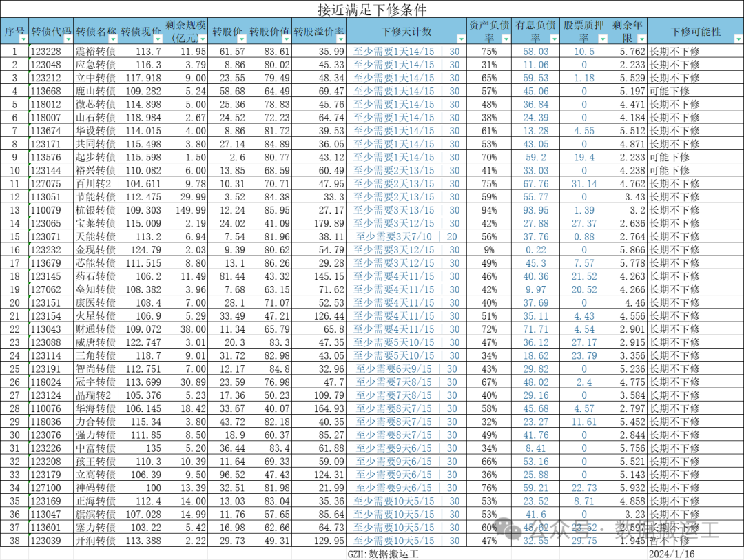Image resolution: width=744 pixels, height=560 pixels.
Task: Select the 力合转债 name cell
Action: [96, 422]
